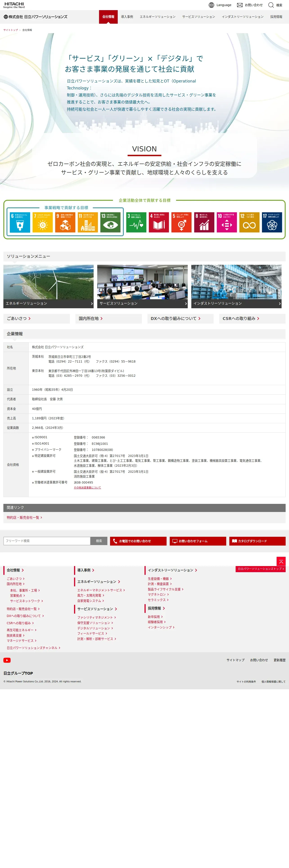The image size is (289, 868).
Task: Open the ごあいさつ link box
Action: pos(37,318)
